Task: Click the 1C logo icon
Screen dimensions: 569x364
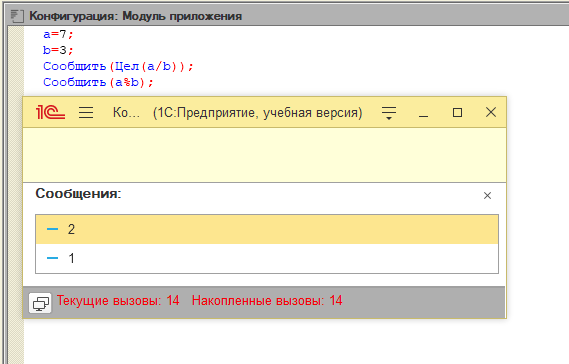Action: tap(50, 113)
